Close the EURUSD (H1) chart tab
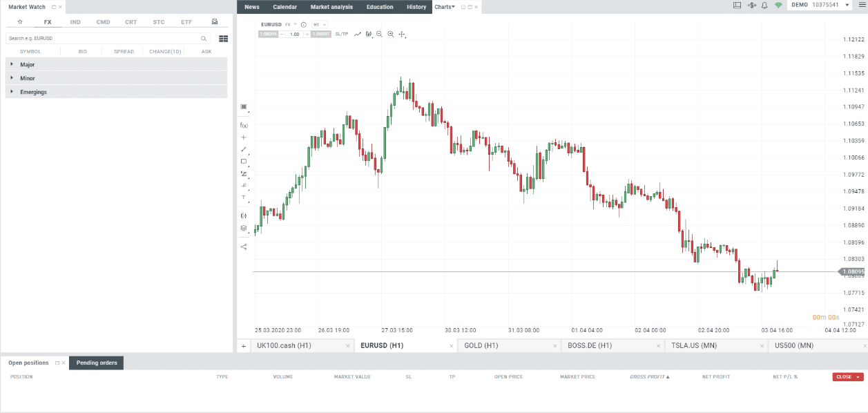Viewport: 868px width, 413px height. pos(451,345)
